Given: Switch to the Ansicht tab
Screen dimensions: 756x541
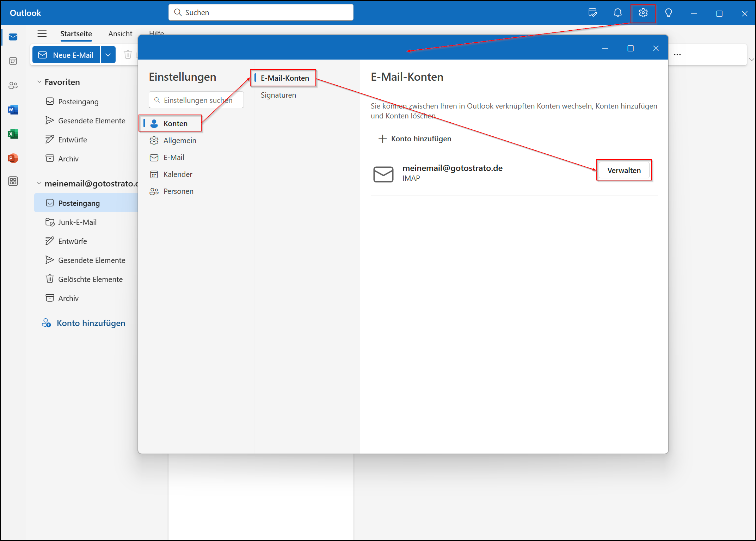Looking at the screenshot, I should (120, 33).
